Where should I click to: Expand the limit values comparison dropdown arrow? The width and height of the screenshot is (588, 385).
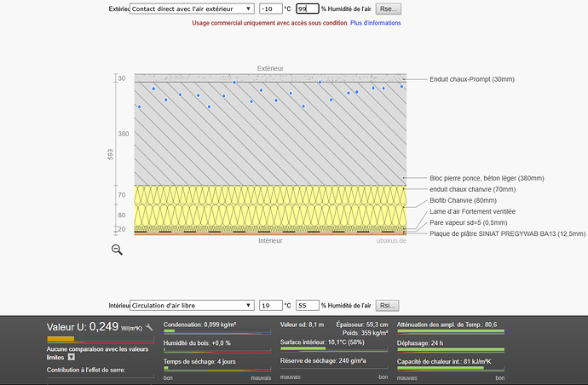72,357
